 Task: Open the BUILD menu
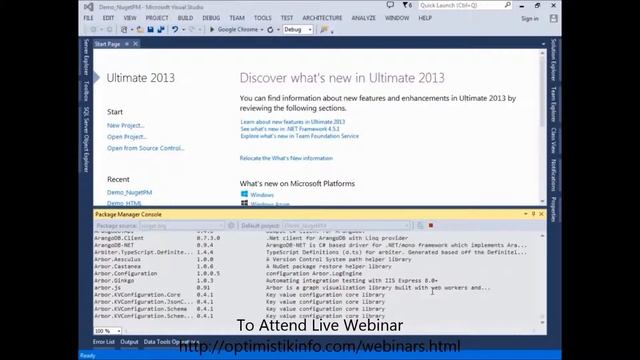pyautogui.click(x=185, y=18)
